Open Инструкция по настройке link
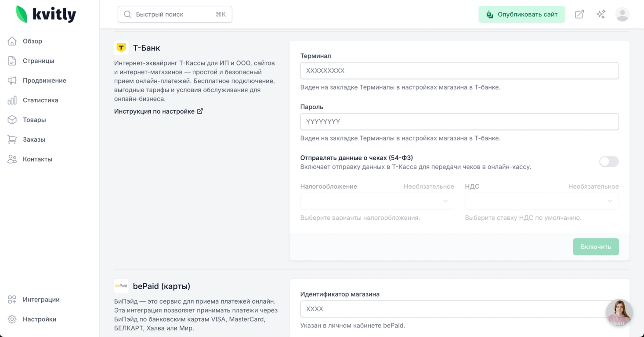644x337 pixels. pyautogui.click(x=159, y=111)
